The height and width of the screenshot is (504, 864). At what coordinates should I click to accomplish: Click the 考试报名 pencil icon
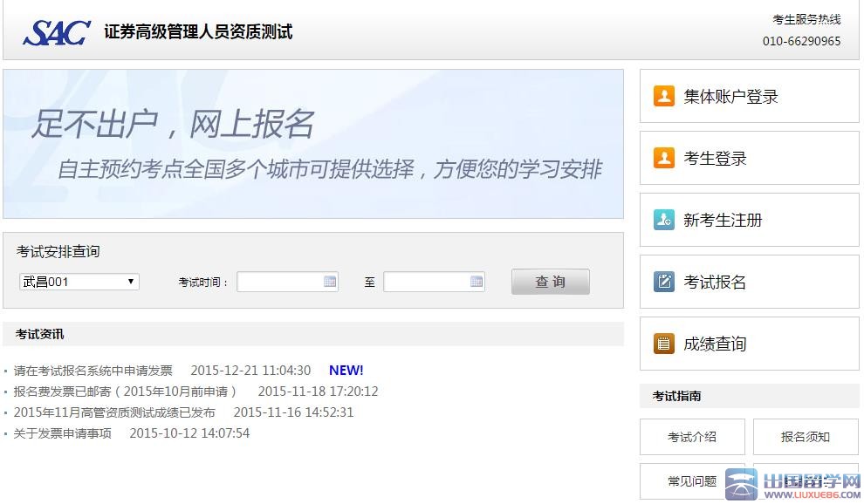coord(664,282)
